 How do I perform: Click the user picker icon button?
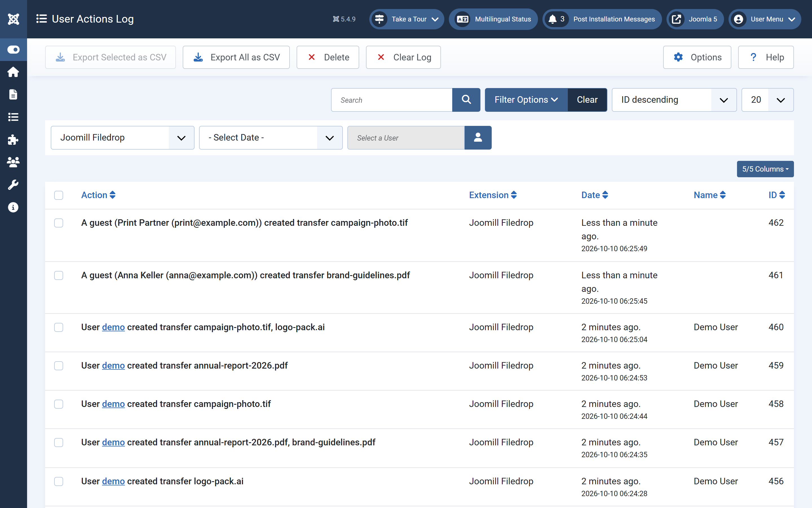pyautogui.click(x=478, y=138)
